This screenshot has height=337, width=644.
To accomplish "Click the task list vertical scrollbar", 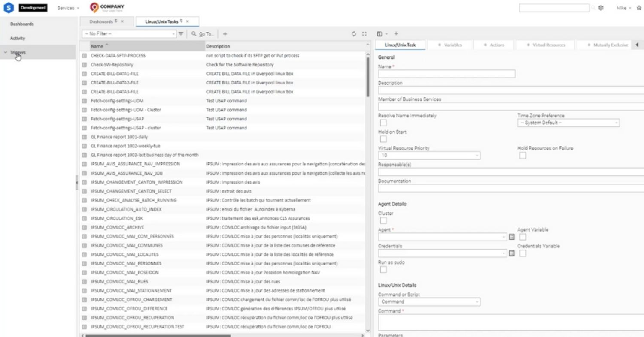I will (x=368, y=77).
